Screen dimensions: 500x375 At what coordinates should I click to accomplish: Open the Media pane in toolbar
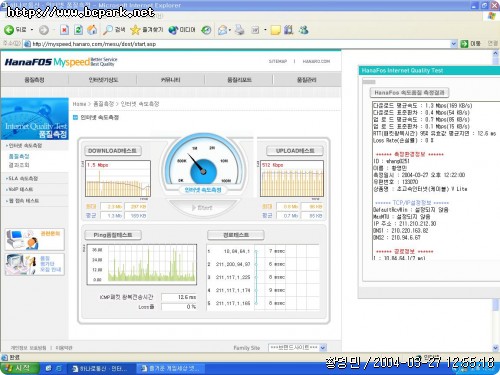(x=182, y=30)
